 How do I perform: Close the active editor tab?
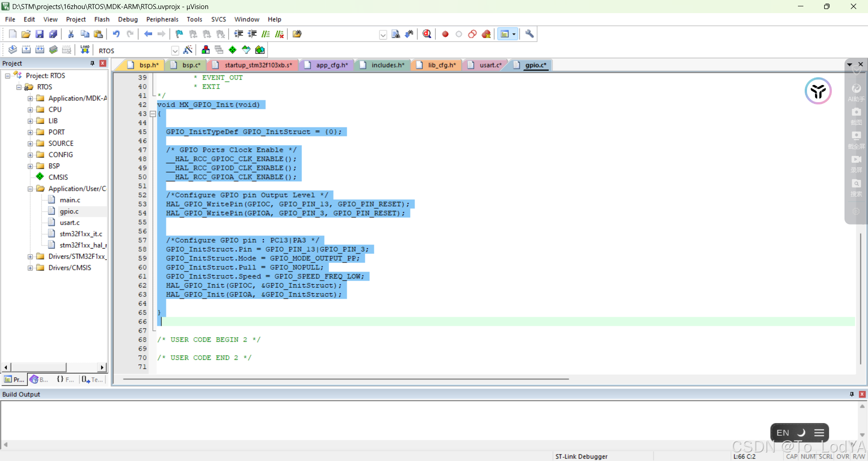[861, 65]
